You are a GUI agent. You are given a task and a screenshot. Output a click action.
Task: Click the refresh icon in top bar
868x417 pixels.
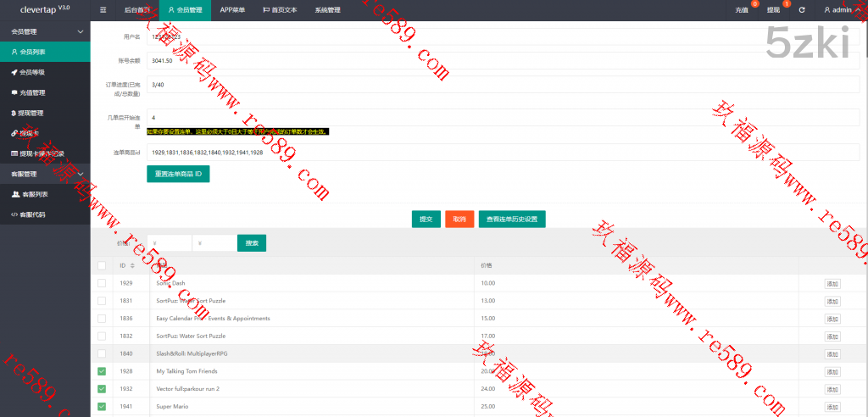pos(801,10)
